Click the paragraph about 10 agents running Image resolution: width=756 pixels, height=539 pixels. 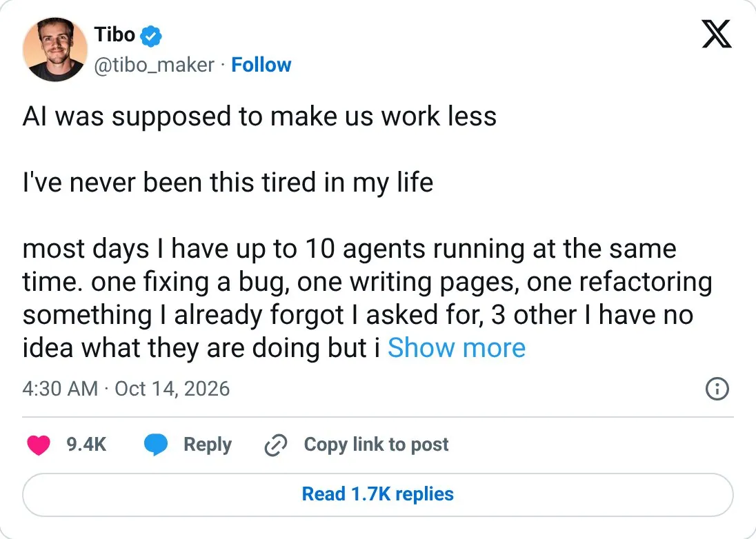click(x=368, y=298)
